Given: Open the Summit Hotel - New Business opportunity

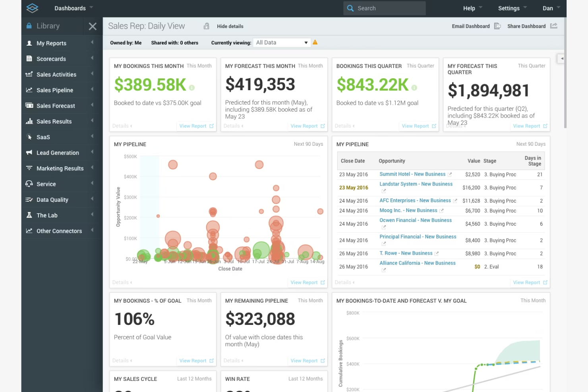Looking at the screenshot, I should click(412, 174).
